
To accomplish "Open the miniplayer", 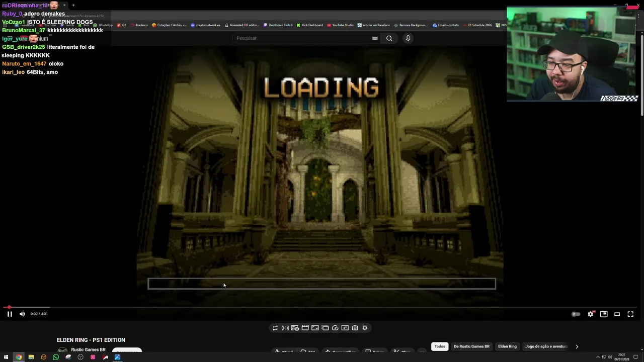I will 604,314.
